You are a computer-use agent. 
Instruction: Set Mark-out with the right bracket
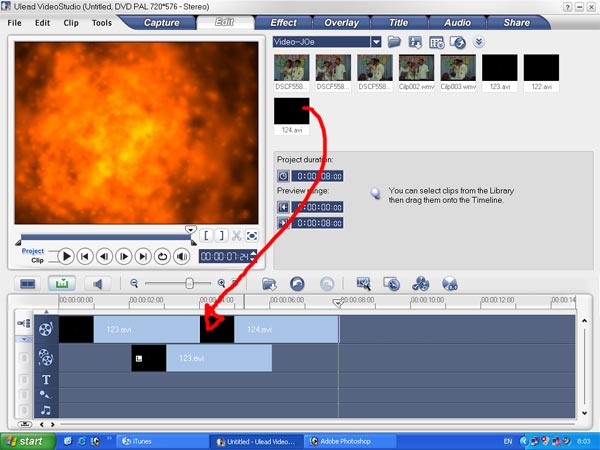point(221,235)
